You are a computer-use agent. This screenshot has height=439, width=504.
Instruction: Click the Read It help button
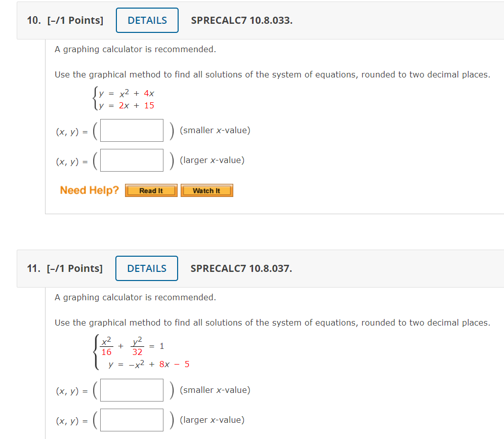[x=151, y=190]
